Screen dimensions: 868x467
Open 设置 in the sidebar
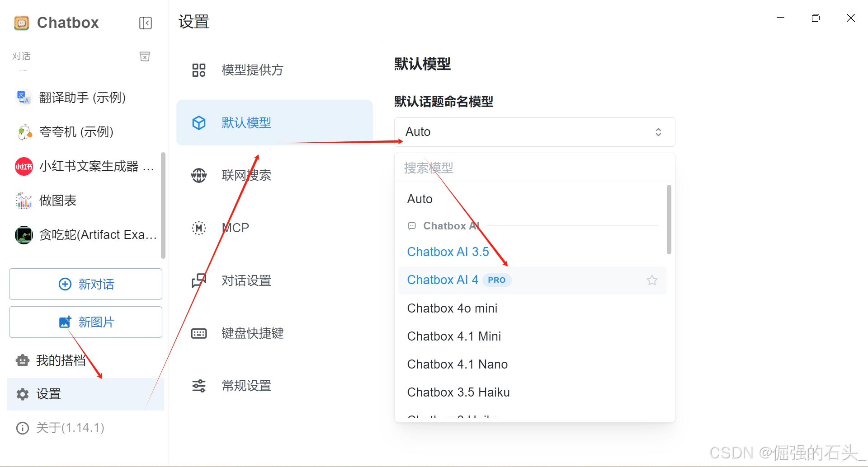[x=85, y=394]
